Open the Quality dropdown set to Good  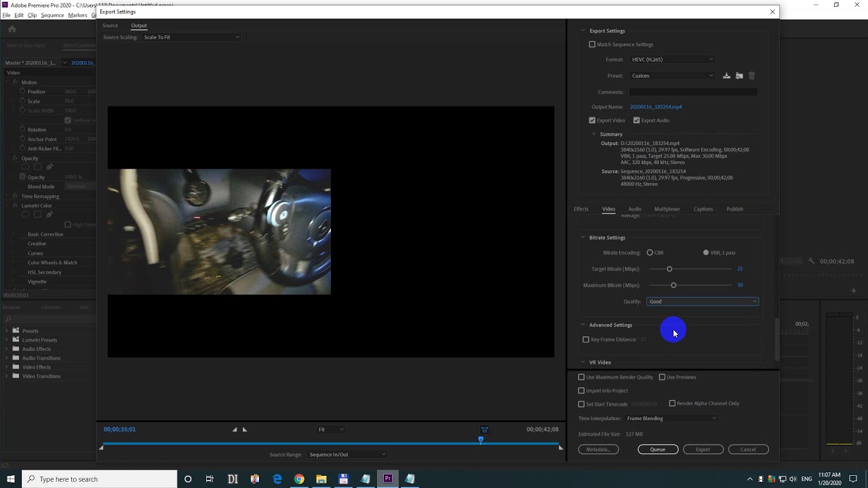703,302
